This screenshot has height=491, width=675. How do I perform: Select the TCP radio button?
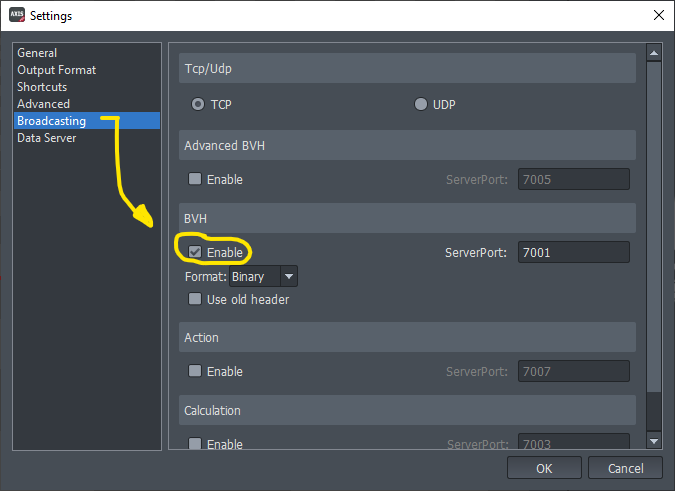coord(198,104)
